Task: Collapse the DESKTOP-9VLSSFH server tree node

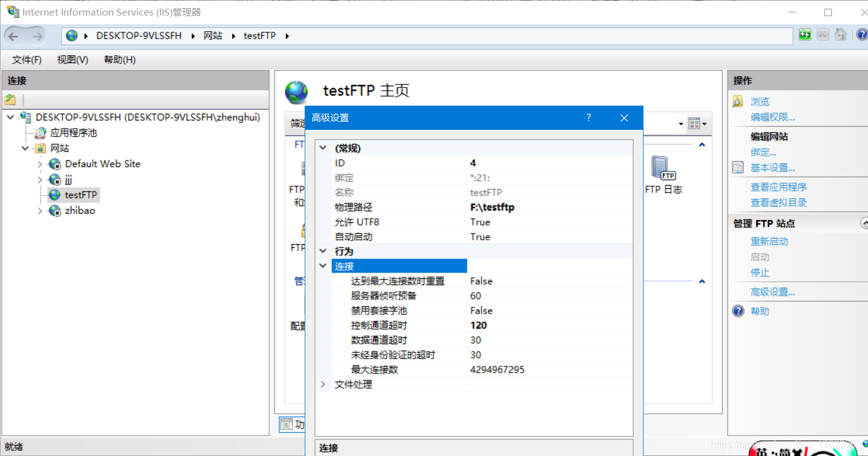Action: pos(11,117)
